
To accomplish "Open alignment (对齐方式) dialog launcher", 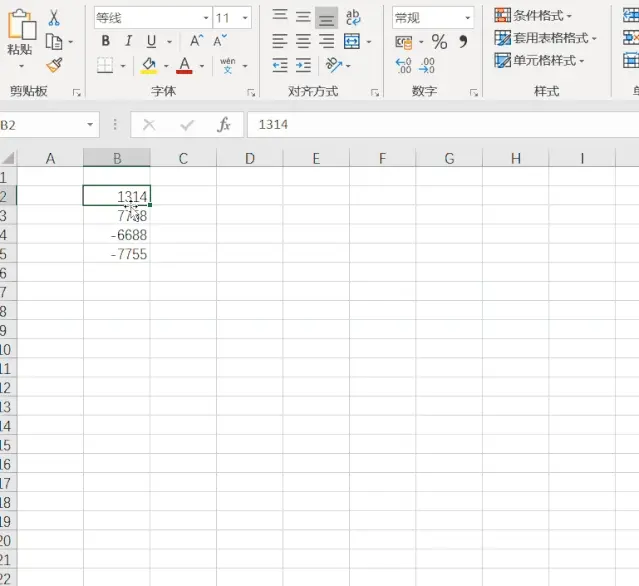I will point(375,93).
